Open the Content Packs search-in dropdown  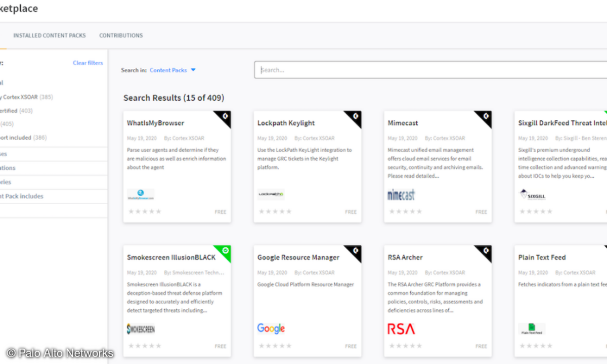[172, 70]
